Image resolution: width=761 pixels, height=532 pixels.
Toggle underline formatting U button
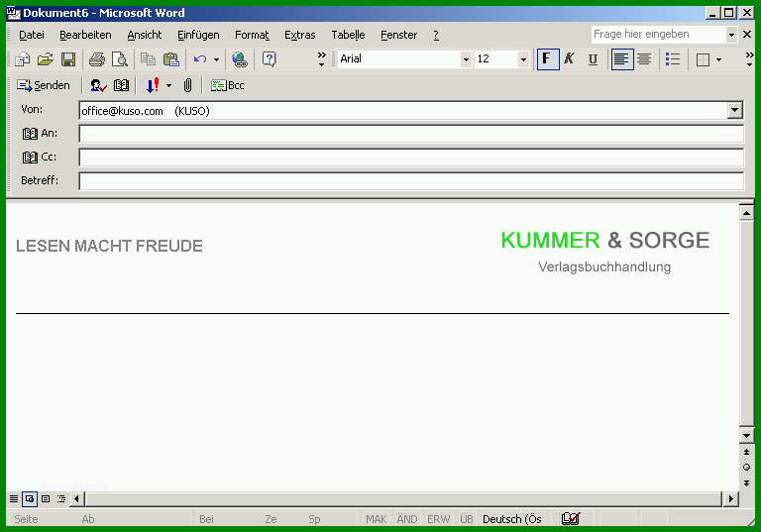[593, 59]
